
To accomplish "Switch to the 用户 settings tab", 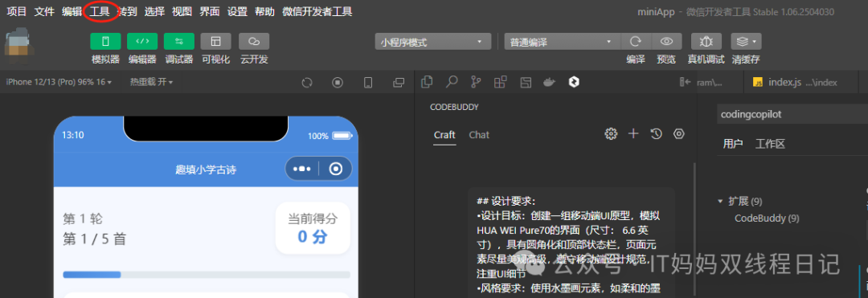I will pyautogui.click(x=733, y=145).
